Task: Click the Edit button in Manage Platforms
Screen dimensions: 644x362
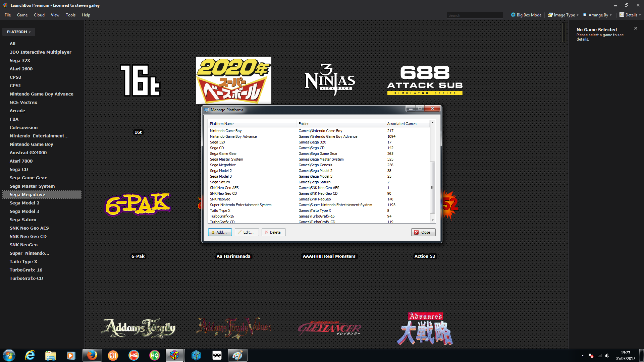Action: point(247,232)
